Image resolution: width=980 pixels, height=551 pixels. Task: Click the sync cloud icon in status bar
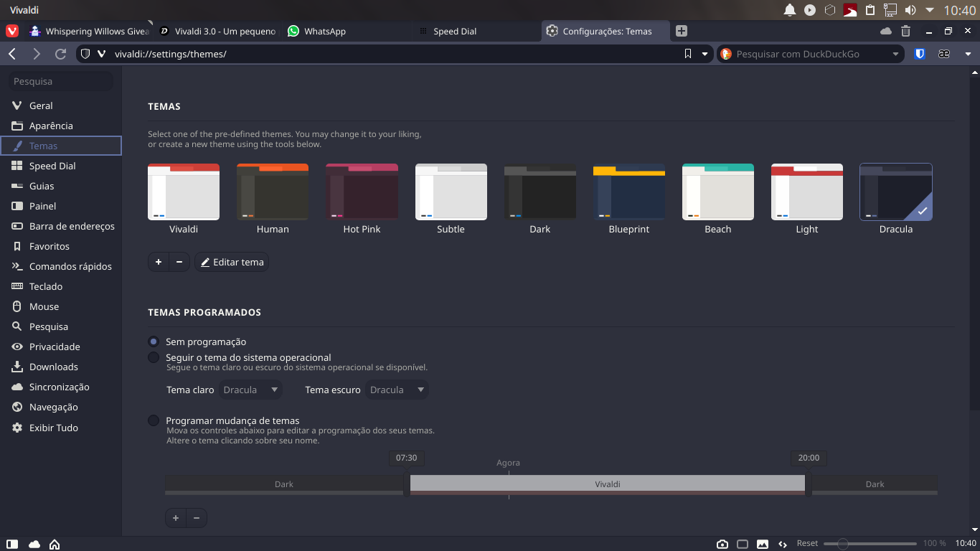pyautogui.click(x=34, y=544)
